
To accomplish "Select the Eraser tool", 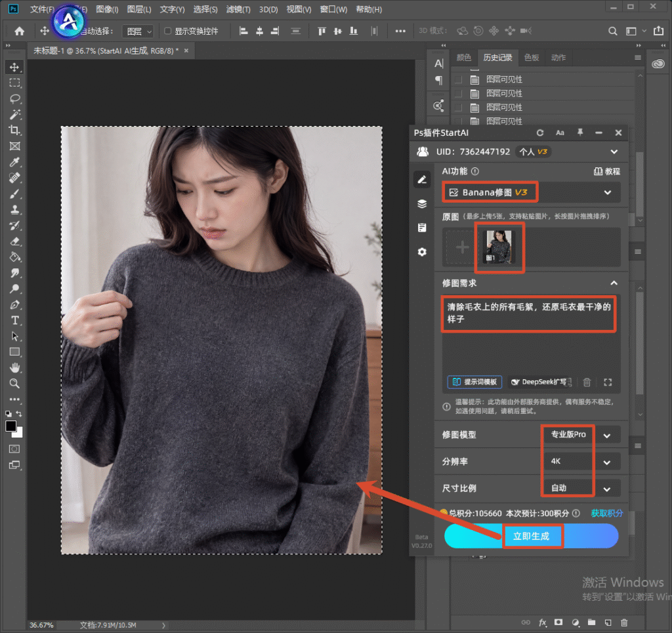I will pos(14,241).
